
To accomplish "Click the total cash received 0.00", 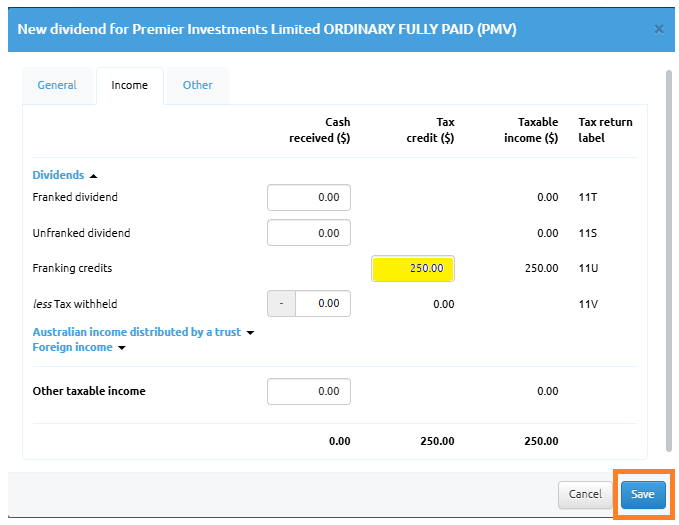I will (340, 441).
